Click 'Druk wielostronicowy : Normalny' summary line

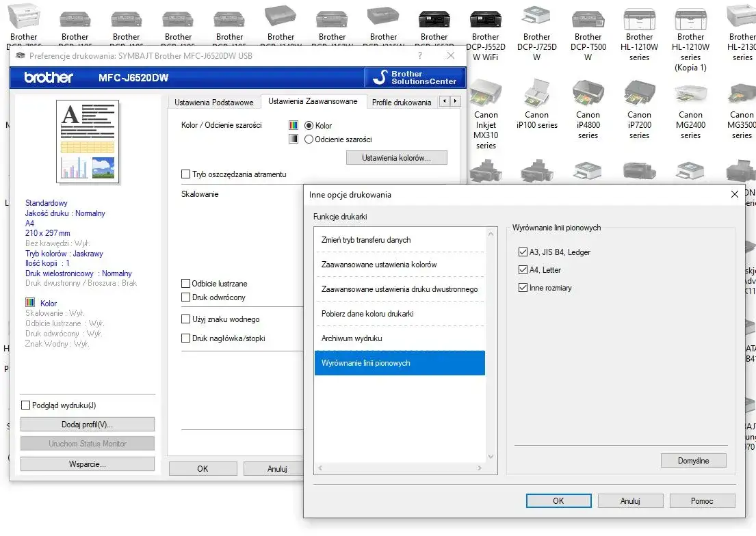coord(78,273)
